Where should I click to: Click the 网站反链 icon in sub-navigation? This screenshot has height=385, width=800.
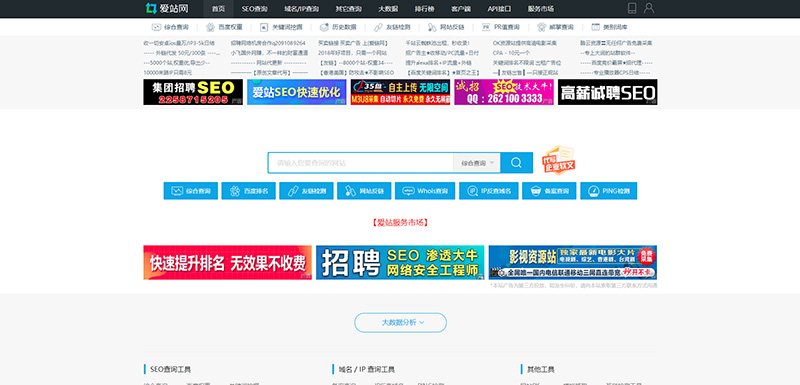click(432, 27)
